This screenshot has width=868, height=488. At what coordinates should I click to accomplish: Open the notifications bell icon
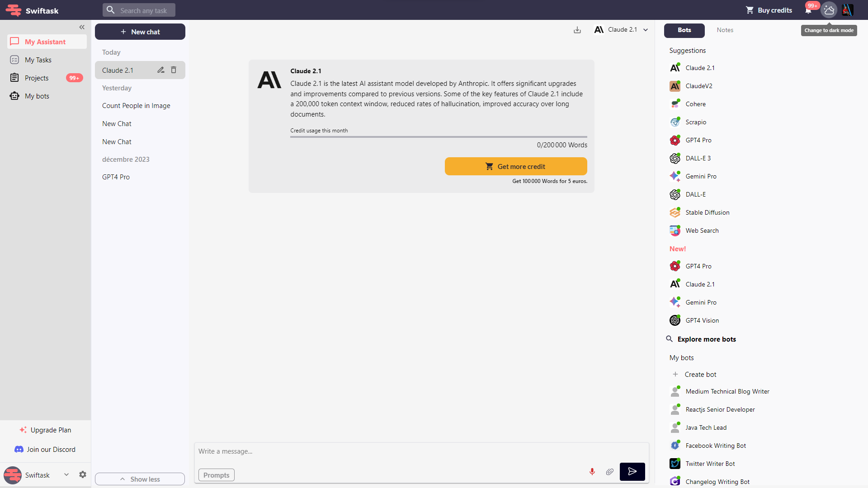808,10
